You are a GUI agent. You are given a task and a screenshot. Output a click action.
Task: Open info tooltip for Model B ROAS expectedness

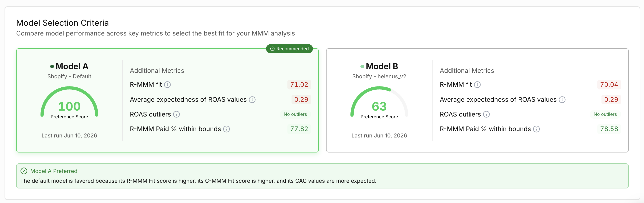pos(562,100)
